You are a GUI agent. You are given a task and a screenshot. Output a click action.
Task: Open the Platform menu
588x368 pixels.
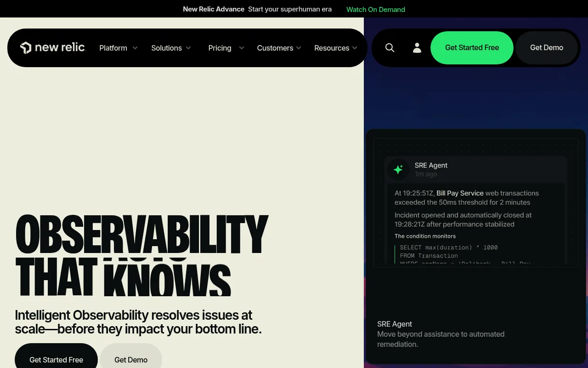click(113, 48)
